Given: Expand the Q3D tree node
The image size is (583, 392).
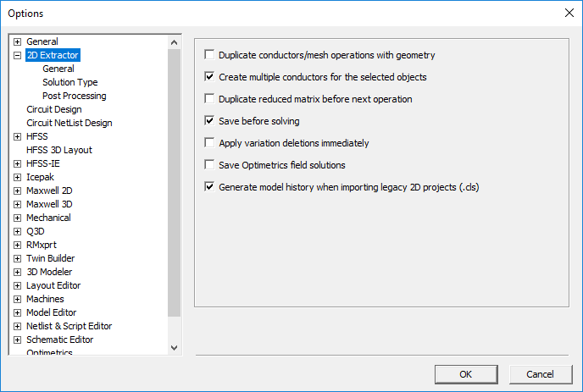Looking at the screenshot, I should pos(17,231).
